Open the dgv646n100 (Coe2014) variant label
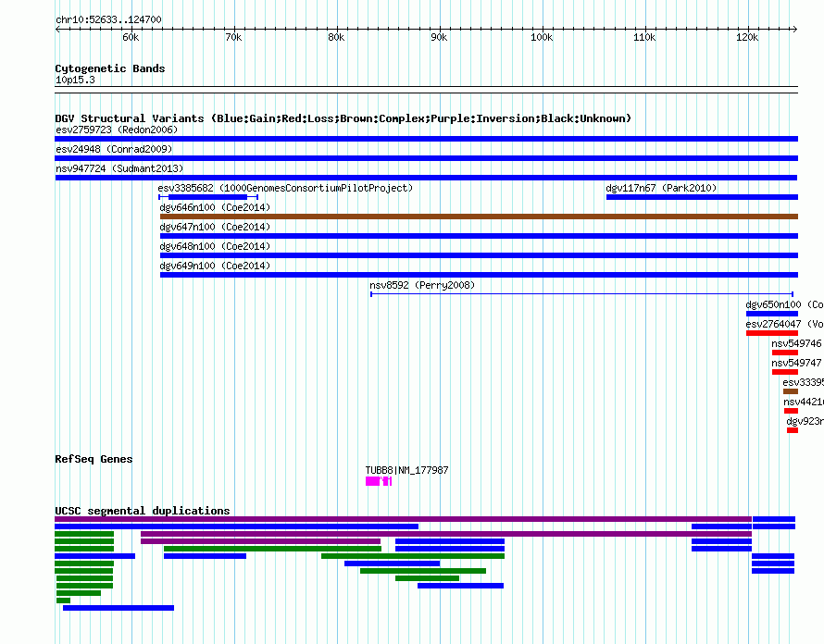This screenshot has width=824, height=644. (215, 207)
